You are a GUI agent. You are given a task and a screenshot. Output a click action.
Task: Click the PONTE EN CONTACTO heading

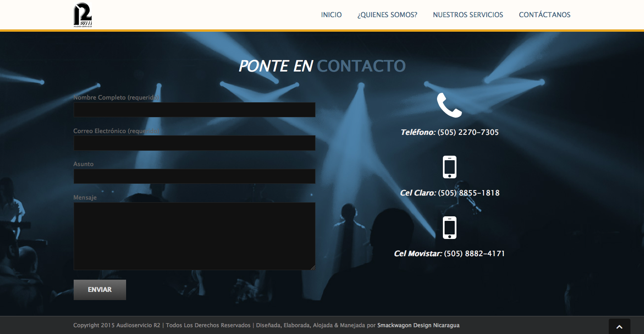click(x=322, y=66)
